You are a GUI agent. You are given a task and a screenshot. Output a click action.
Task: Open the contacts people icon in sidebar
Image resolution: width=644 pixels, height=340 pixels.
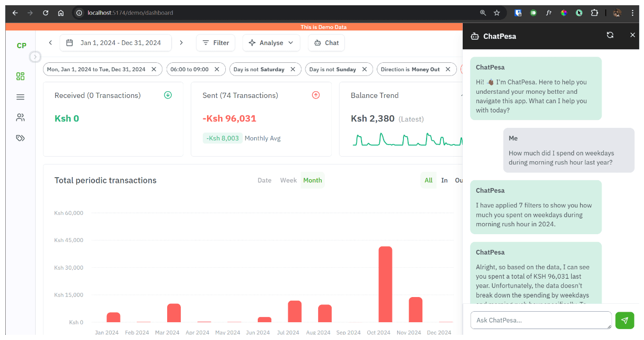(x=20, y=117)
